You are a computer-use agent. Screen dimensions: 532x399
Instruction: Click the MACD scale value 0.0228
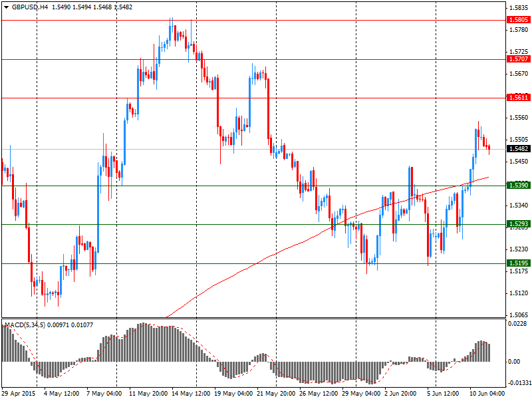(x=517, y=324)
